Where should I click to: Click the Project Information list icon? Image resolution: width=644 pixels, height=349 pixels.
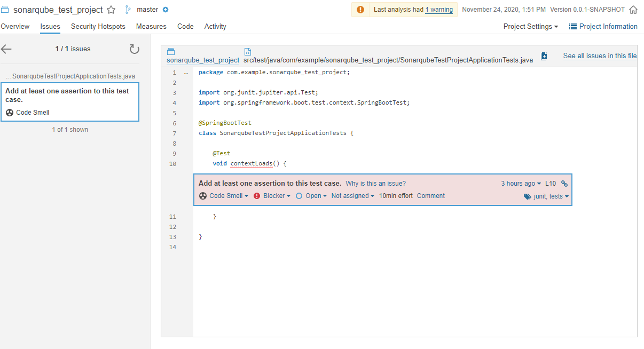[x=573, y=26]
